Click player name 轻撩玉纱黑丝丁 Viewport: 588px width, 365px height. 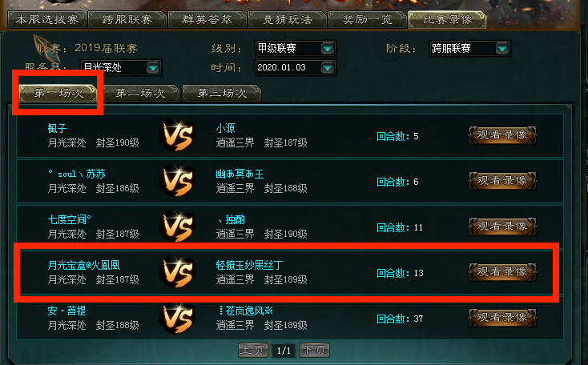pyautogui.click(x=249, y=265)
